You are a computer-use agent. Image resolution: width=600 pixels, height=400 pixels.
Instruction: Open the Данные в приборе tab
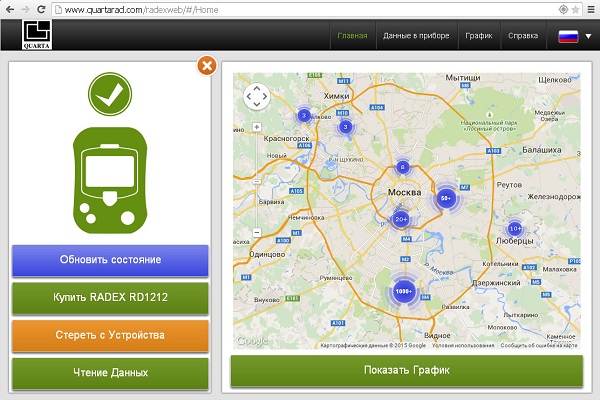(x=415, y=36)
